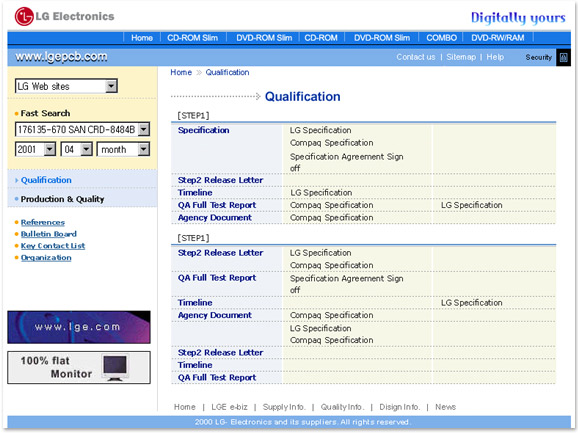Click footer Quality Info. link
The image size is (578, 434).
point(342,407)
